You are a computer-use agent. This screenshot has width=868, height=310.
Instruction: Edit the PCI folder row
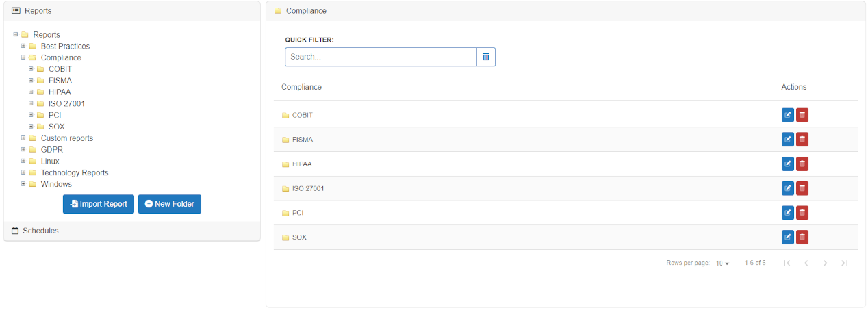pyautogui.click(x=788, y=213)
